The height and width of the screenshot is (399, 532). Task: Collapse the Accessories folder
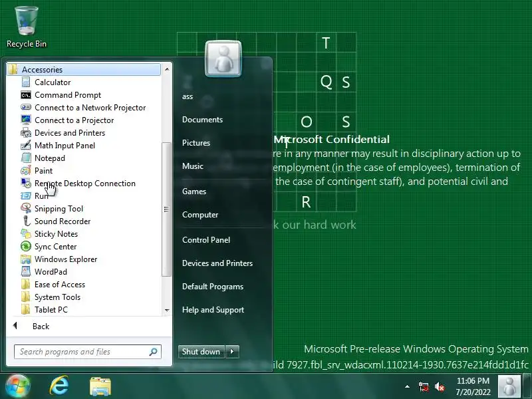tap(84, 70)
